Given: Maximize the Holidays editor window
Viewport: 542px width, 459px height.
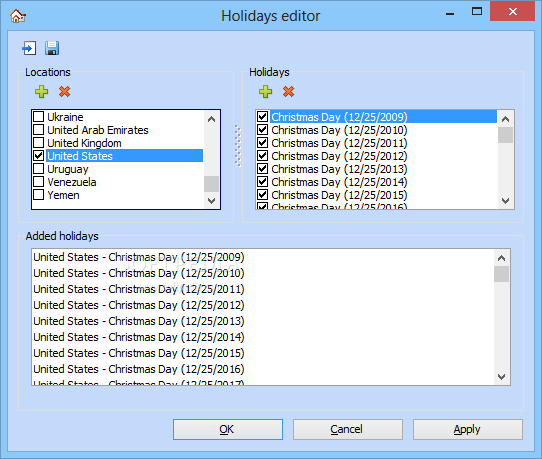Looking at the screenshot, I should coord(477,11).
